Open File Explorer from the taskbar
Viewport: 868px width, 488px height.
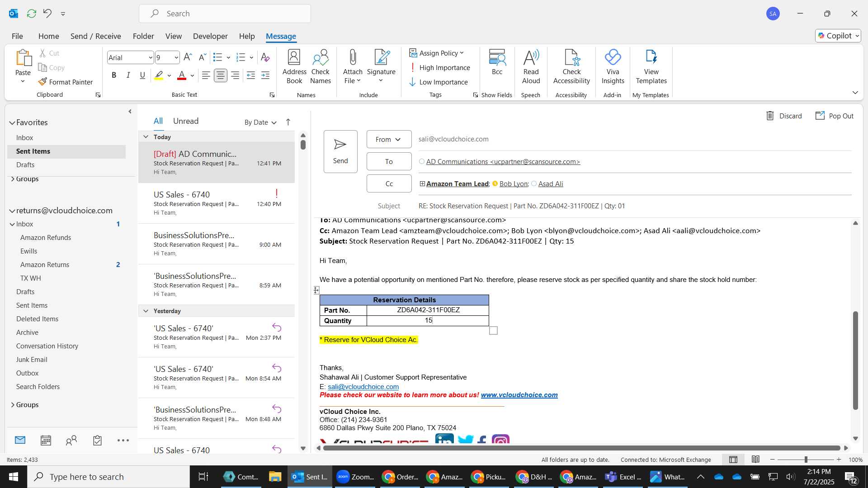tap(275, 477)
